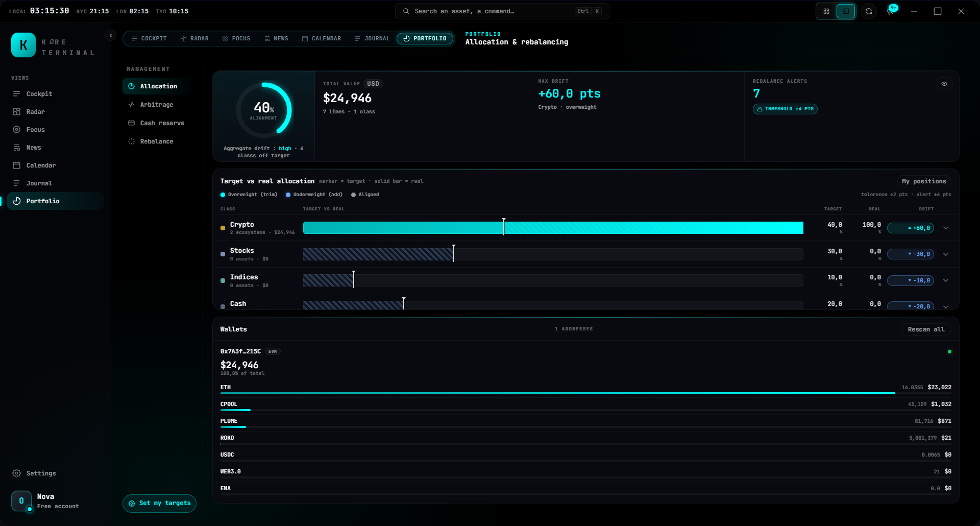Click the refresh sync icon
The image size is (980, 526).
[x=869, y=11]
